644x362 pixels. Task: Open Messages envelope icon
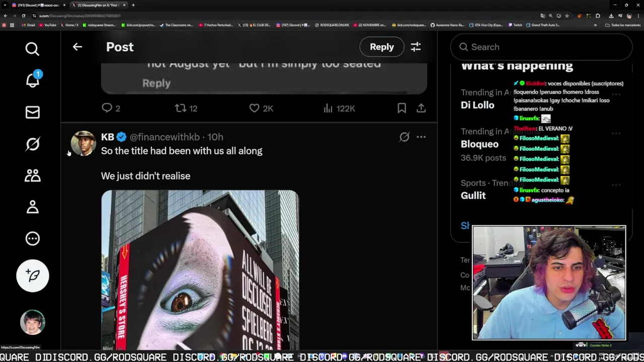(x=32, y=112)
